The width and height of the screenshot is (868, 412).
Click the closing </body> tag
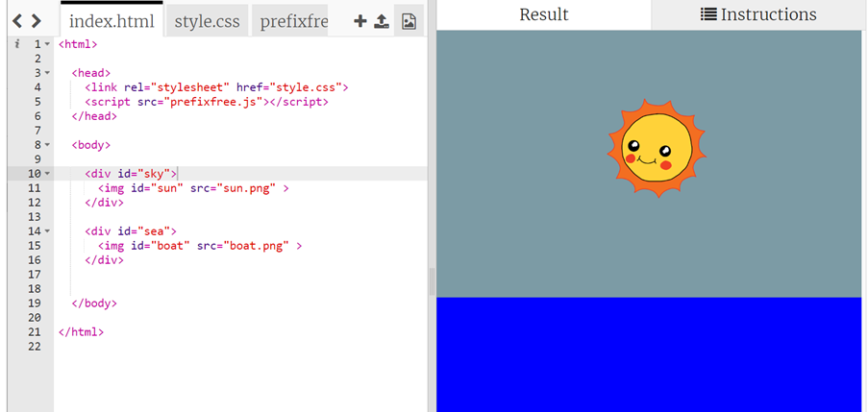pyautogui.click(x=94, y=303)
